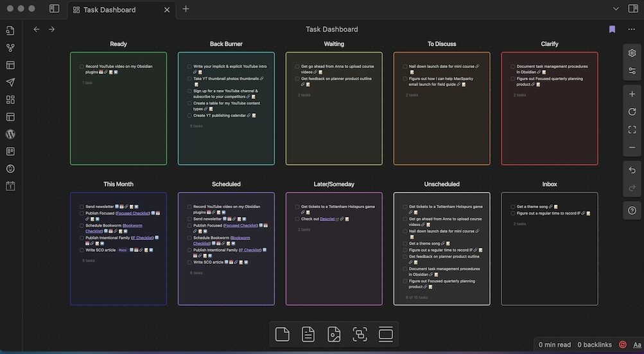Expand the tab list chevron at top right
Screen dimensions: 644x354
pyautogui.click(x=616, y=9)
